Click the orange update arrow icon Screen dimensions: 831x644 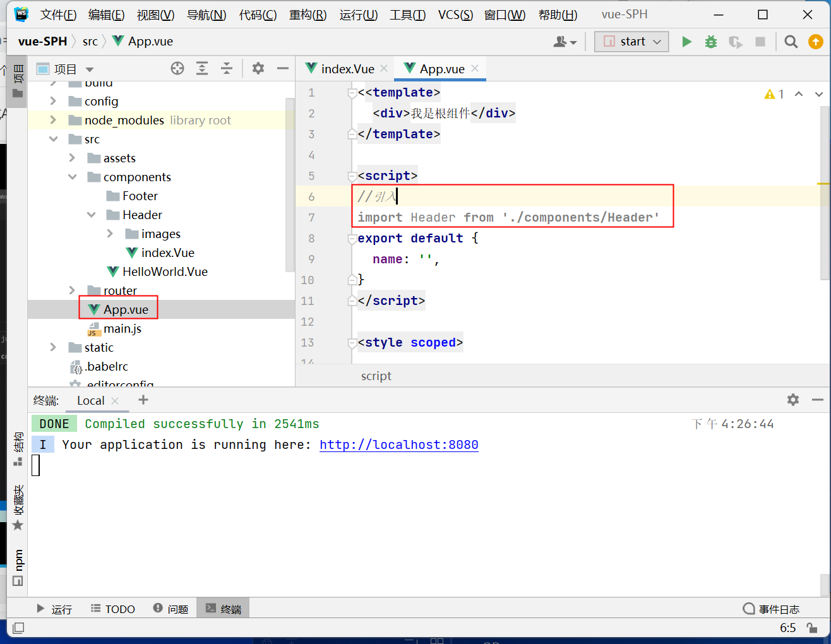coord(816,42)
